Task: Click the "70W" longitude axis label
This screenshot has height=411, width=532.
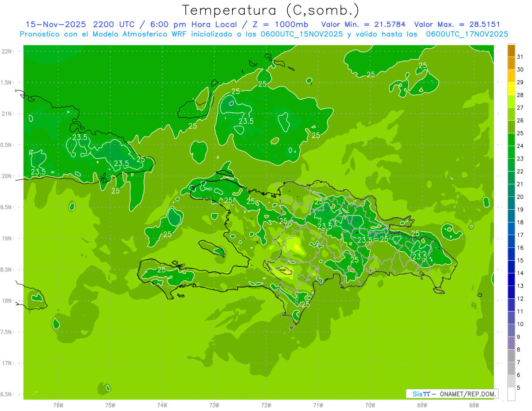Action: pos(370,405)
